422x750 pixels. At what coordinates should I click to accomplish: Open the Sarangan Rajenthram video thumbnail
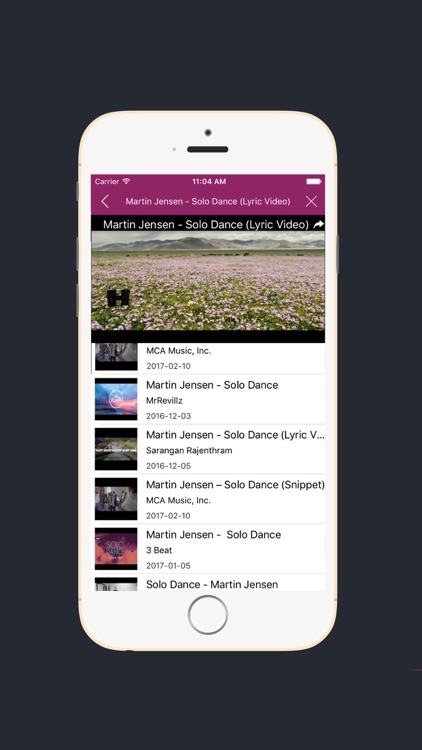[116, 449]
